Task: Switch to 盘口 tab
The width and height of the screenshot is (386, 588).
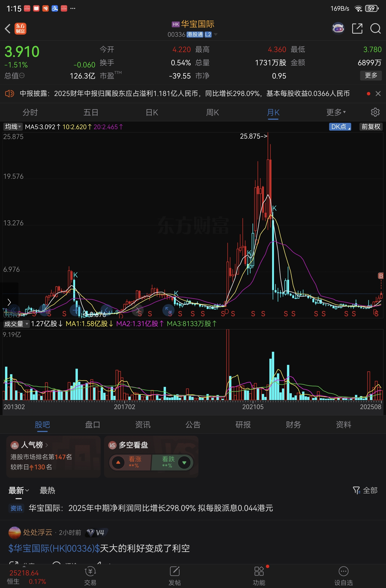Action: (93, 425)
